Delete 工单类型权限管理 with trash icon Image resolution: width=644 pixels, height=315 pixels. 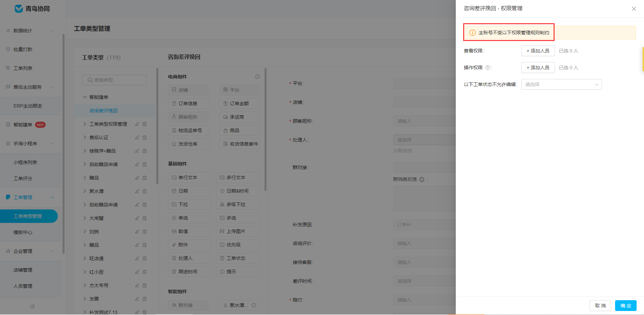point(145,124)
